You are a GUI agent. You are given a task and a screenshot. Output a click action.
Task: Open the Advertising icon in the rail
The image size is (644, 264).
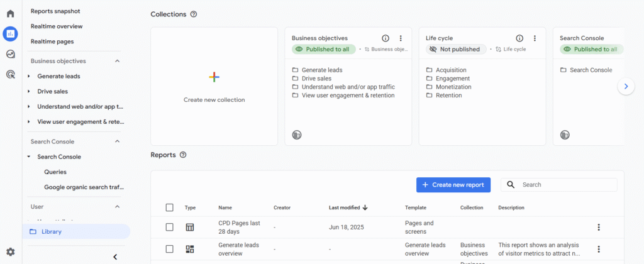[x=10, y=74]
